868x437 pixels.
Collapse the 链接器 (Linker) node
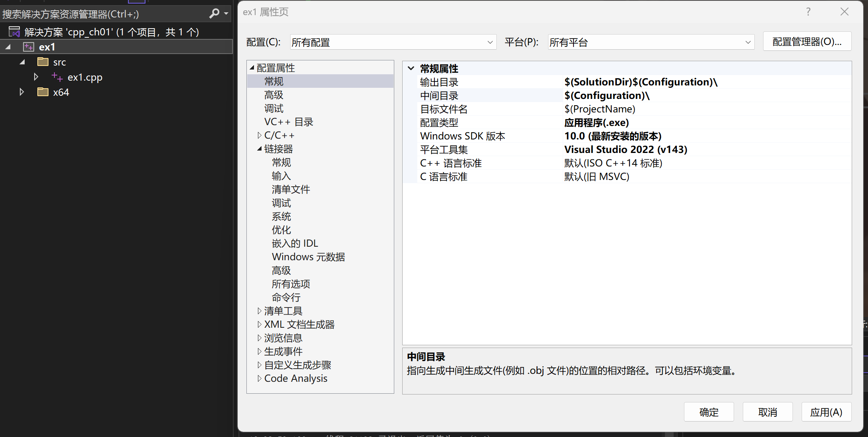pyautogui.click(x=259, y=149)
